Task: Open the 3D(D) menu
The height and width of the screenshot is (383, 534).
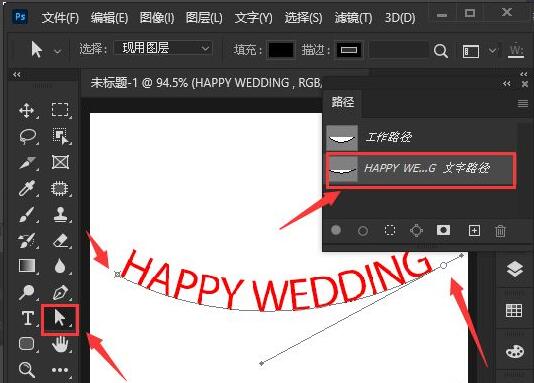Action: 400,17
